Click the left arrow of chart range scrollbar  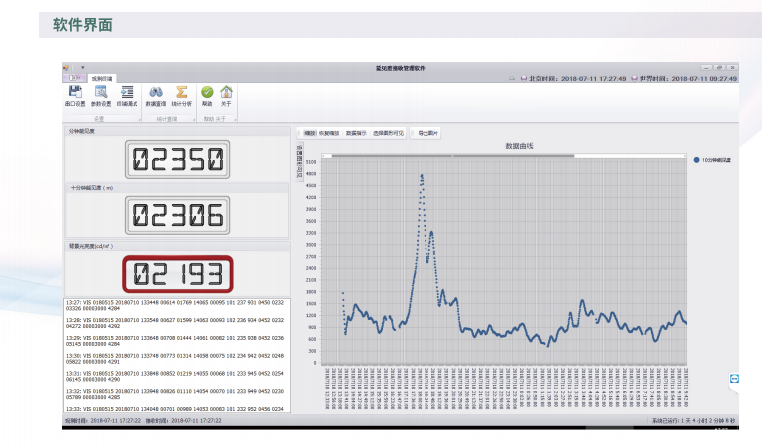coord(324,156)
